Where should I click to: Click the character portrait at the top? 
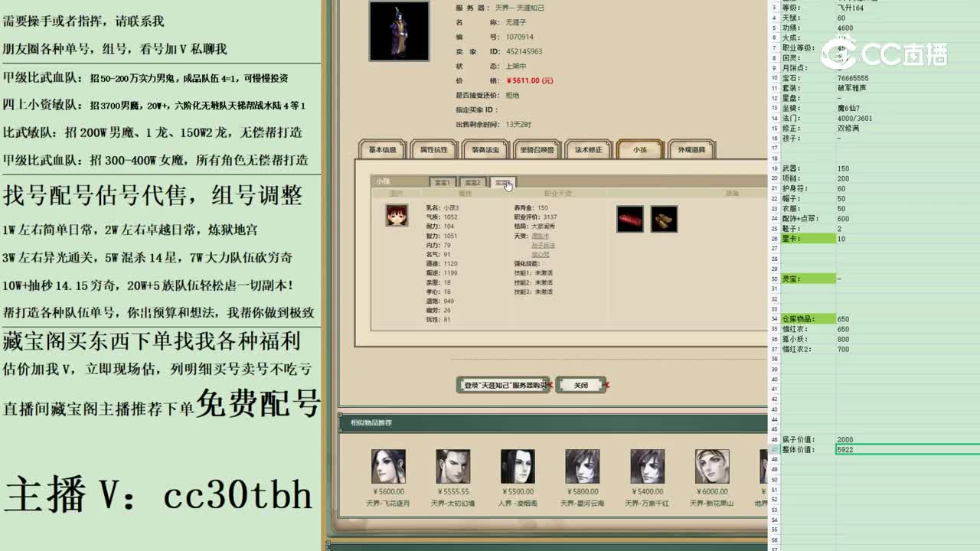click(x=399, y=31)
